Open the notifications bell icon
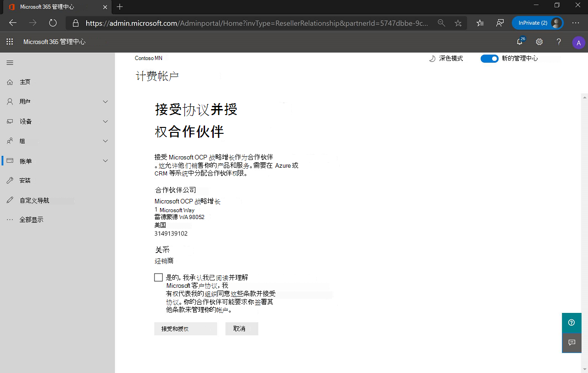 520,42
